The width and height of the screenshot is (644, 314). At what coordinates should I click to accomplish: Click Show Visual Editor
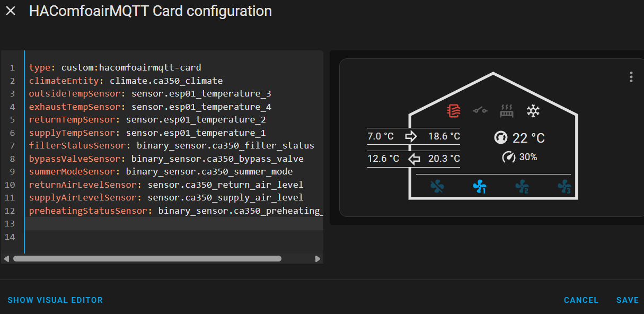point(55,300)
